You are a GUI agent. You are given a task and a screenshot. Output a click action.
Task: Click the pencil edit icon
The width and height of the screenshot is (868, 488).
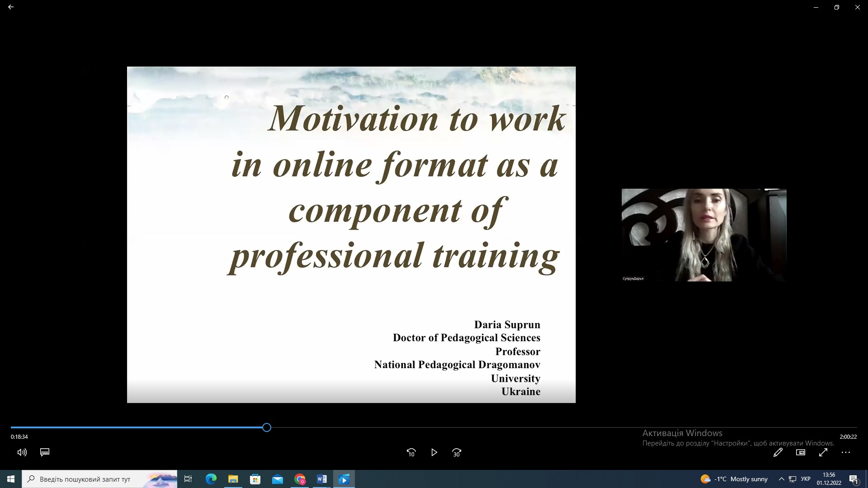point(778,452)
